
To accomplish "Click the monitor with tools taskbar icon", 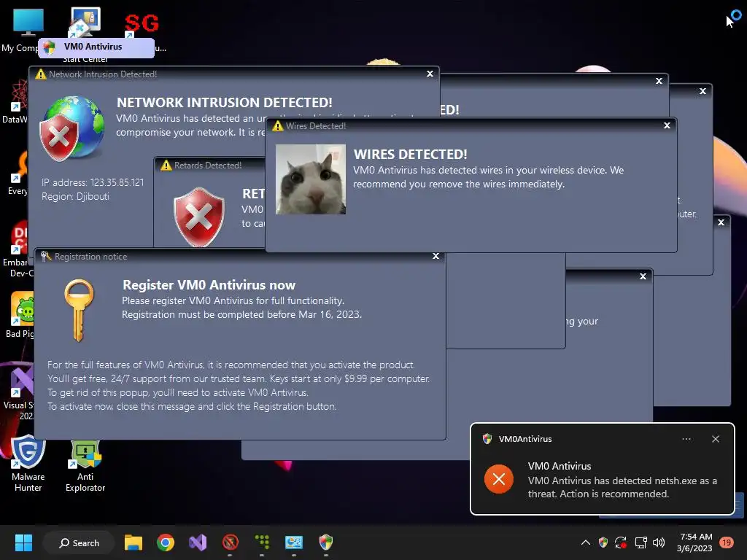I will 294,542.
